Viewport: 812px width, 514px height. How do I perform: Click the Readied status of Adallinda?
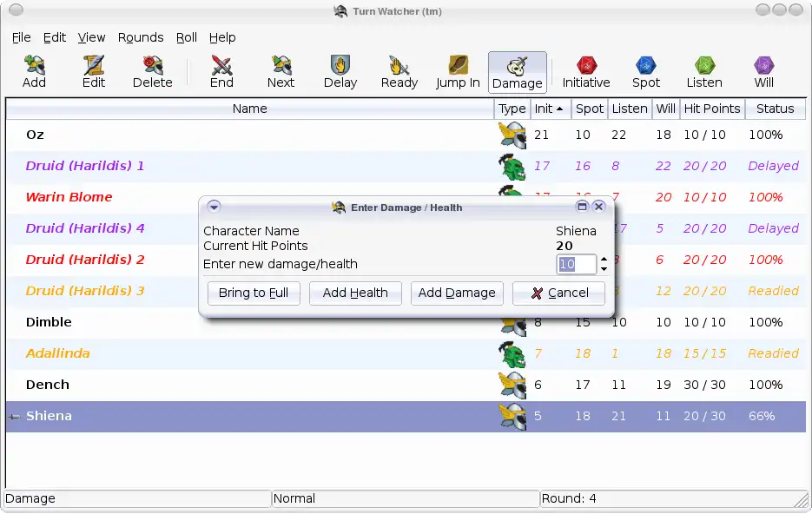tap(773, 353)
